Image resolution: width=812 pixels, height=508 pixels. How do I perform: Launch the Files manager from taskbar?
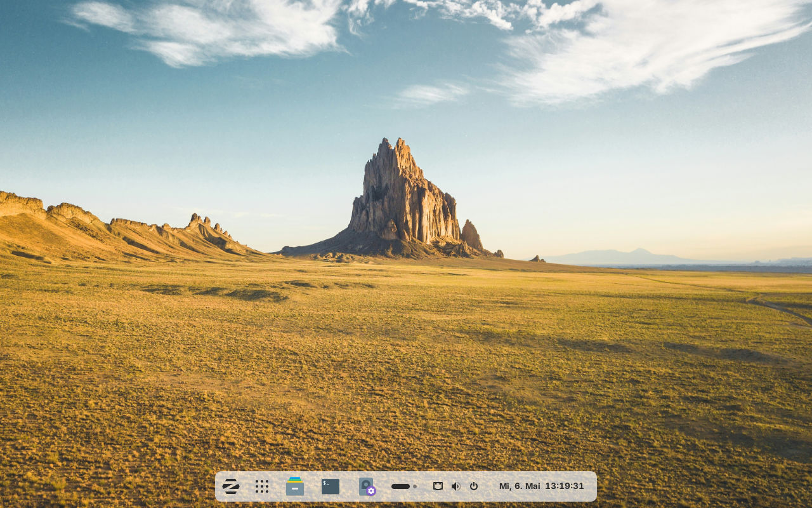tap(295, 486)
